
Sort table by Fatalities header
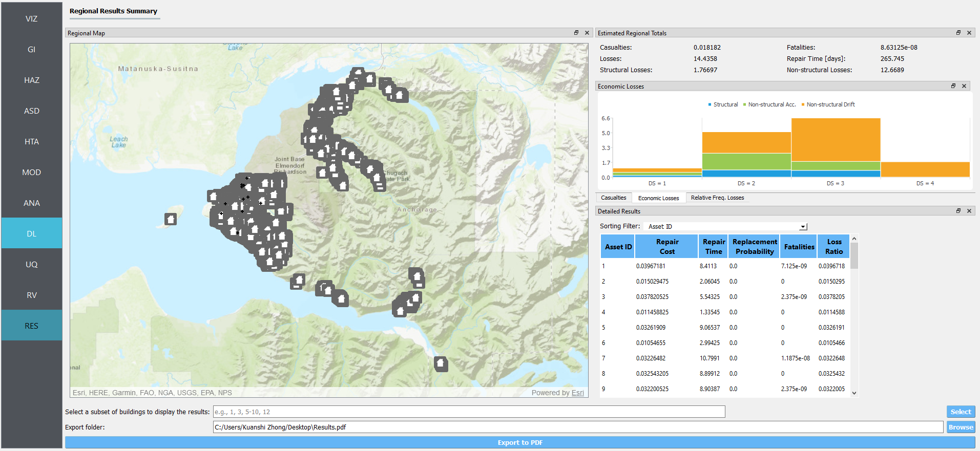coord(799,246)
